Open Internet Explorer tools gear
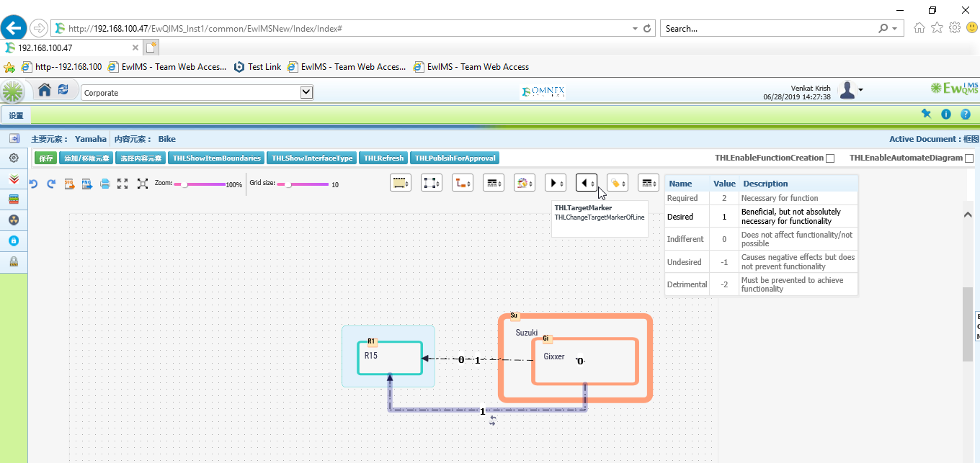The image size is (980, 463). click(x=955, y=28)
